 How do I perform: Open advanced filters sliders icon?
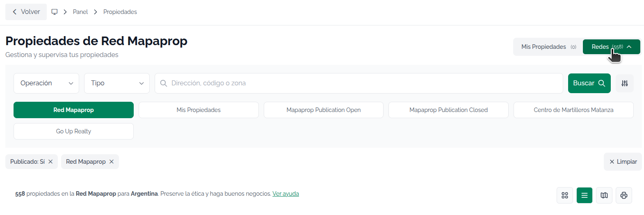[x=625, y=83]
